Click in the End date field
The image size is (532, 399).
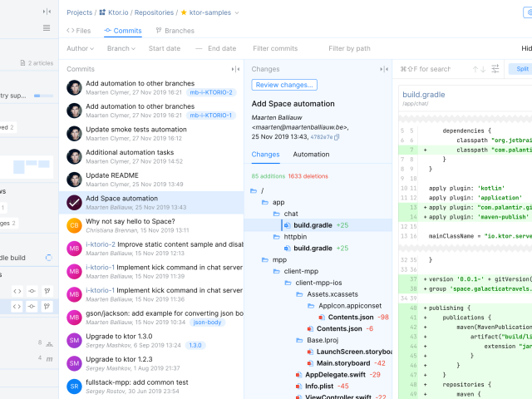click(x=222, y=48)
